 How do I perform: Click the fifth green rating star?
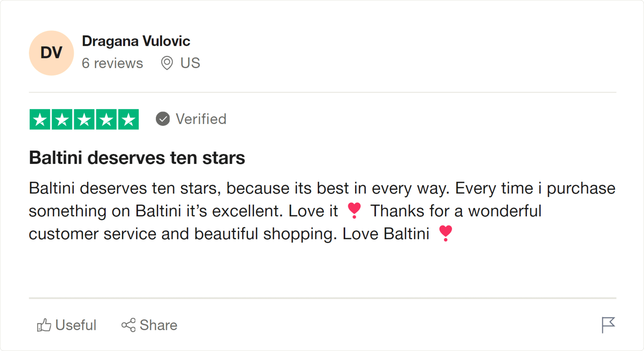click(x=128, y=119)
